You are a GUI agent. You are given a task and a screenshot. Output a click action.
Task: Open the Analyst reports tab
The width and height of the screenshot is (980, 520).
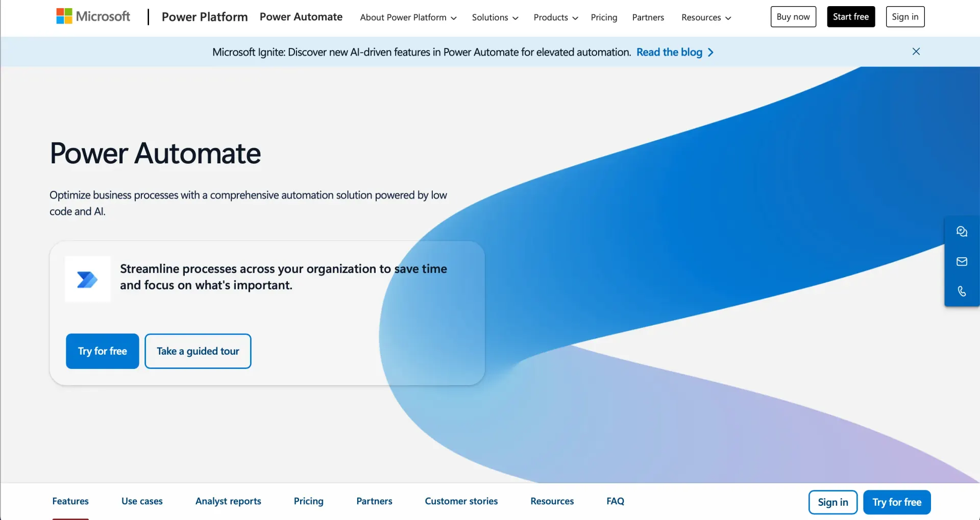(x=228, y=501)
